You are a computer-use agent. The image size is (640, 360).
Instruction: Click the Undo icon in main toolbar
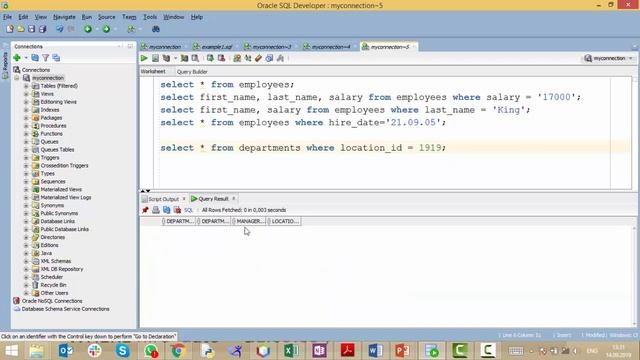click(60, 29)
